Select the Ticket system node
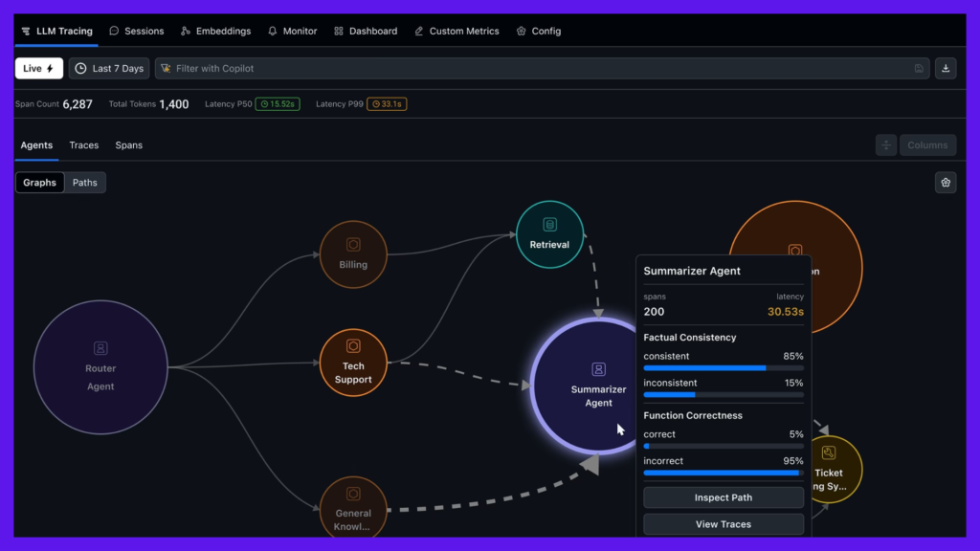The image size is (980, 551). [x=829, y=468]
